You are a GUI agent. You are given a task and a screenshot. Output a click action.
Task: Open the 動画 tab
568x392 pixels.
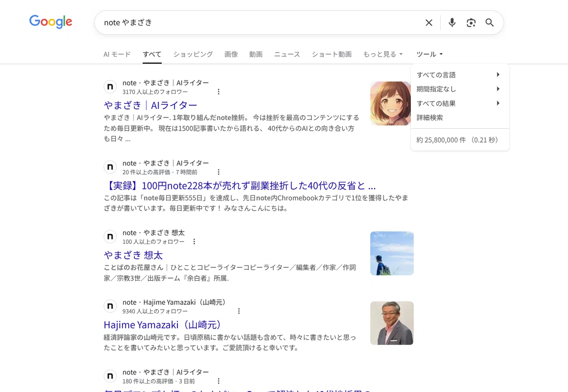256,54
